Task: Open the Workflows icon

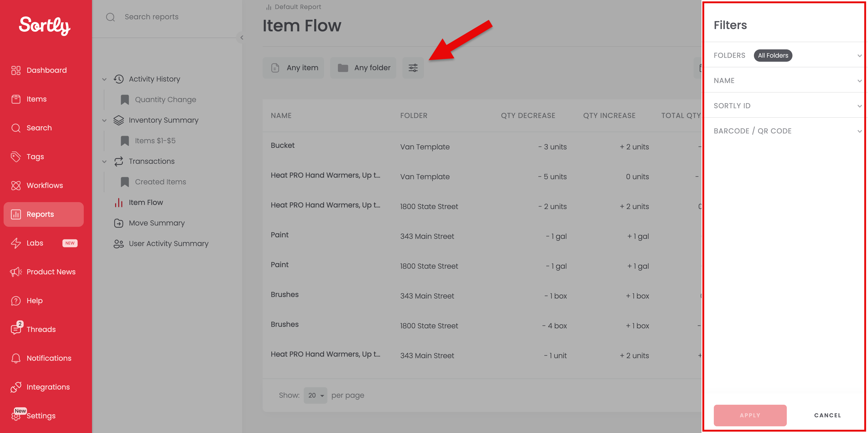Action: [16, 185]
